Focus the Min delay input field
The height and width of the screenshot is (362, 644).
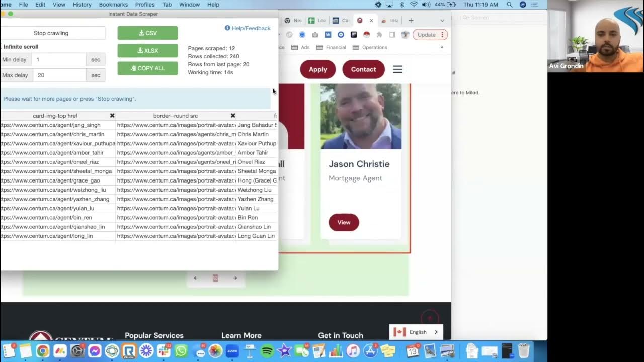[58, 59]
